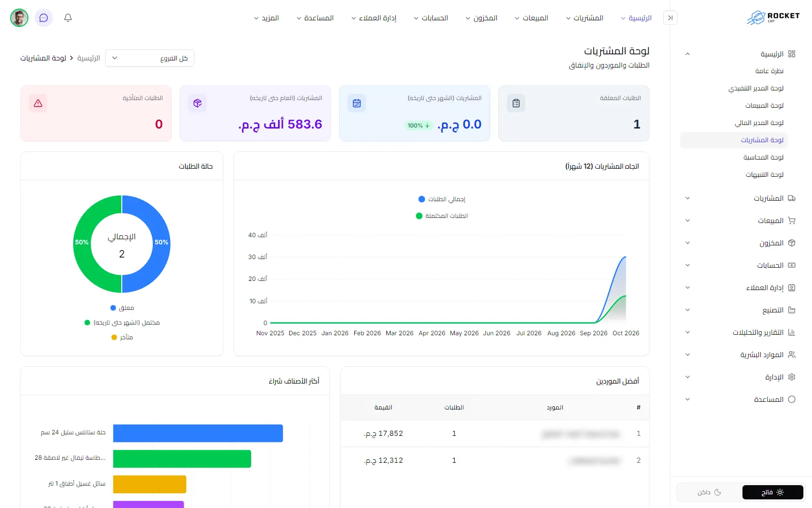Click the المبيعات cart icon in sidebar
The width and height of the screenshot is (812, 508).
point(792,220)
